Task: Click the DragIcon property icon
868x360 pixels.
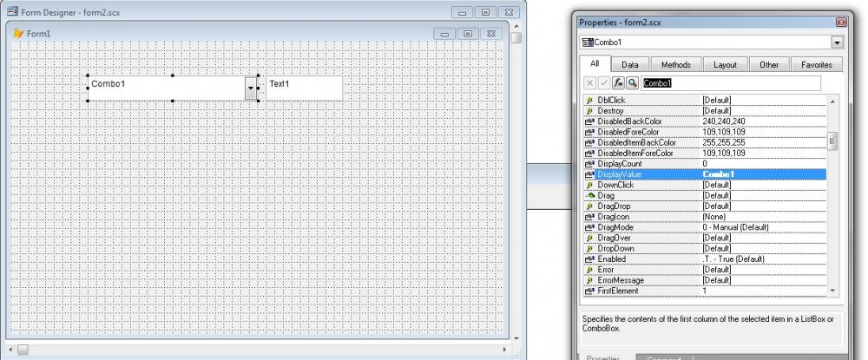Action: pos(589,217)
